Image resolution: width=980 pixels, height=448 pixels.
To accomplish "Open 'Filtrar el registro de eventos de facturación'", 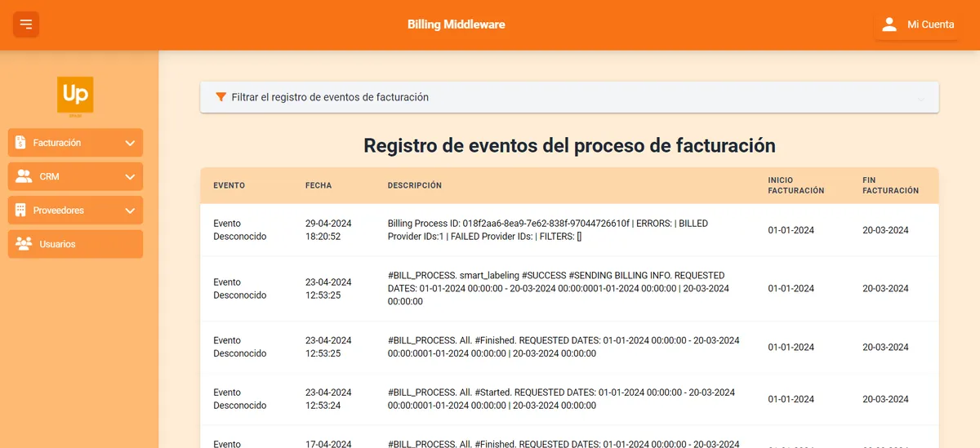I will pos(569,97).
